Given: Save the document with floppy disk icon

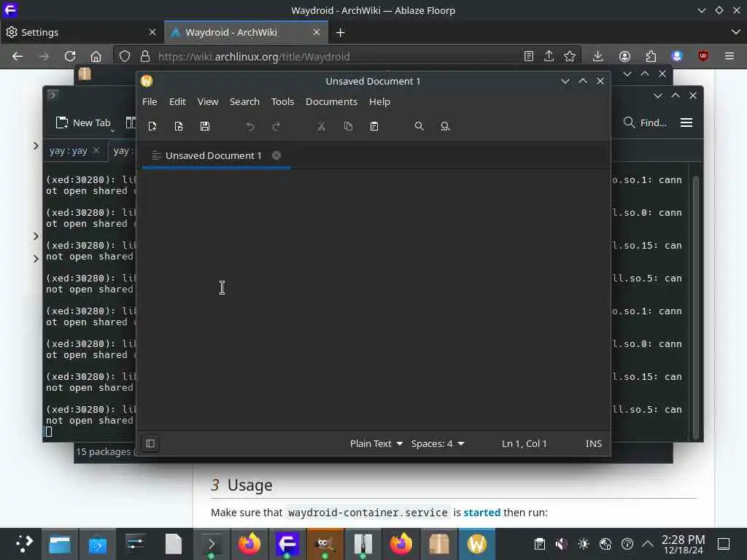Looking at the screenshot, I should coord(205,126).
